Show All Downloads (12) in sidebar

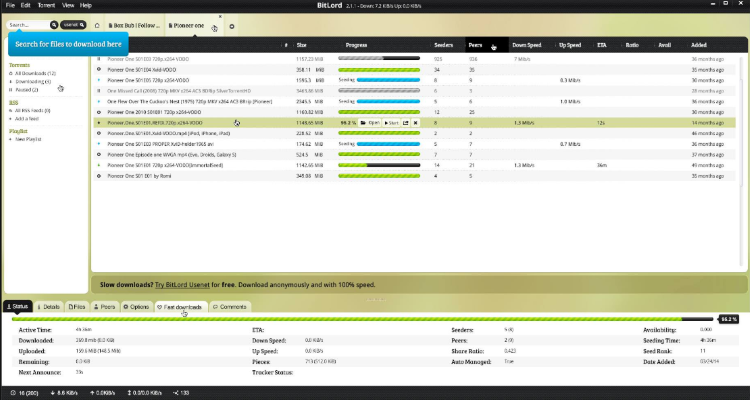(x=33, y=73)
